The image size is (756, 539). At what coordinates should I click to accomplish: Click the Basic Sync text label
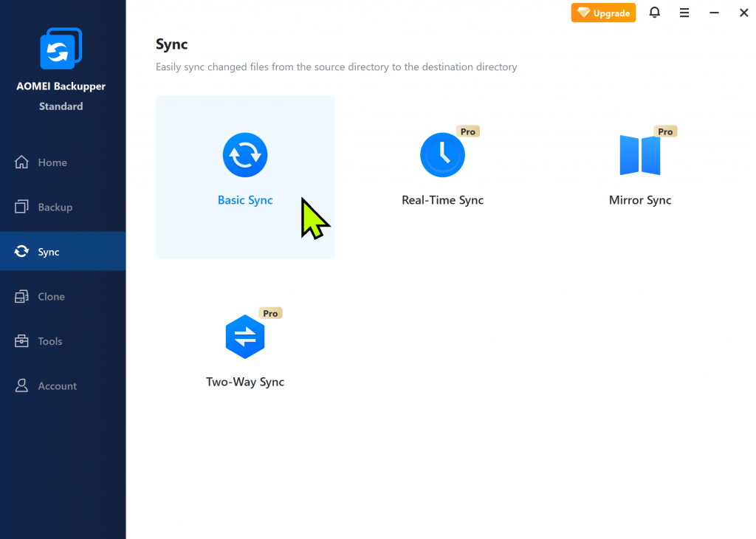point(245,200)
